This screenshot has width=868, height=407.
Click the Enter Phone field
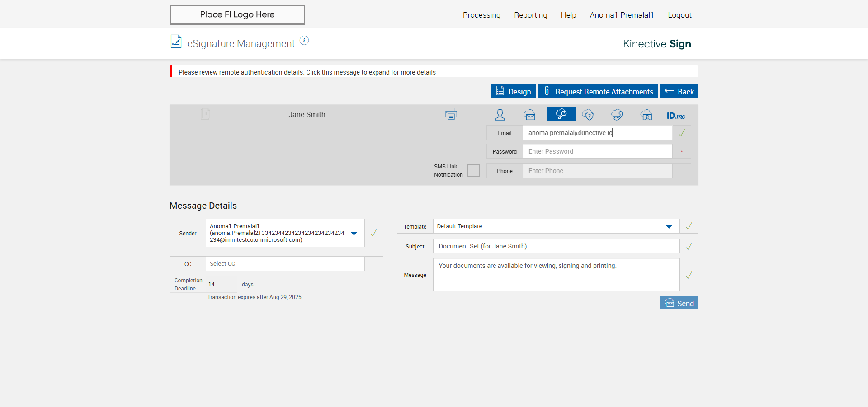598,171
